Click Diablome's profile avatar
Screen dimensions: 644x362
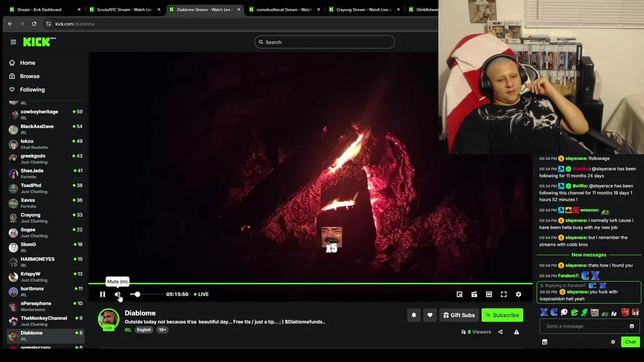point(108,320)
